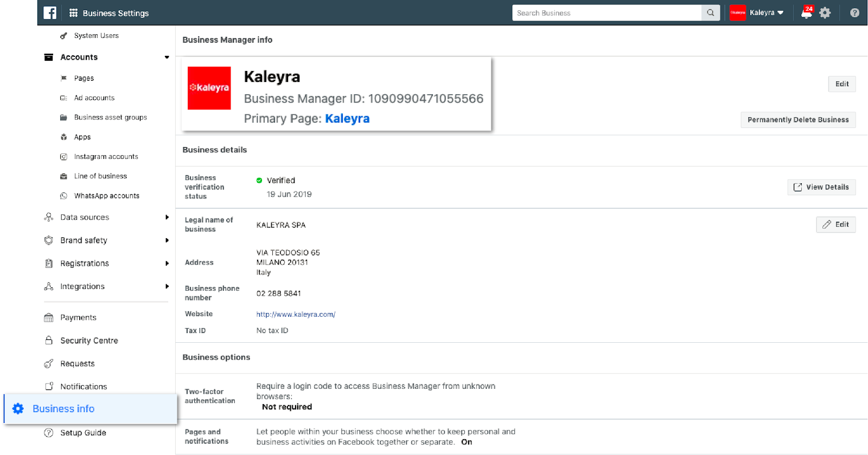Click the Security Centre lock icon
This screenshot has height=455, width=868.
point(49,341)
